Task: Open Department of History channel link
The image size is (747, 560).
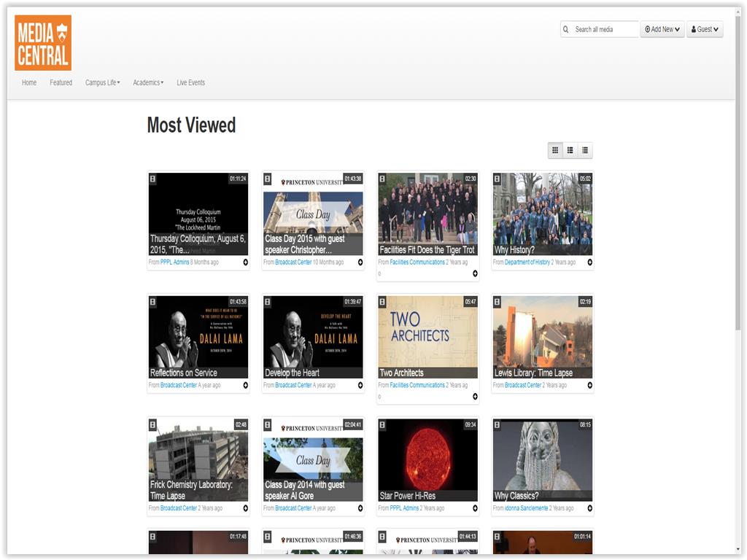Action: coord(527,262)
